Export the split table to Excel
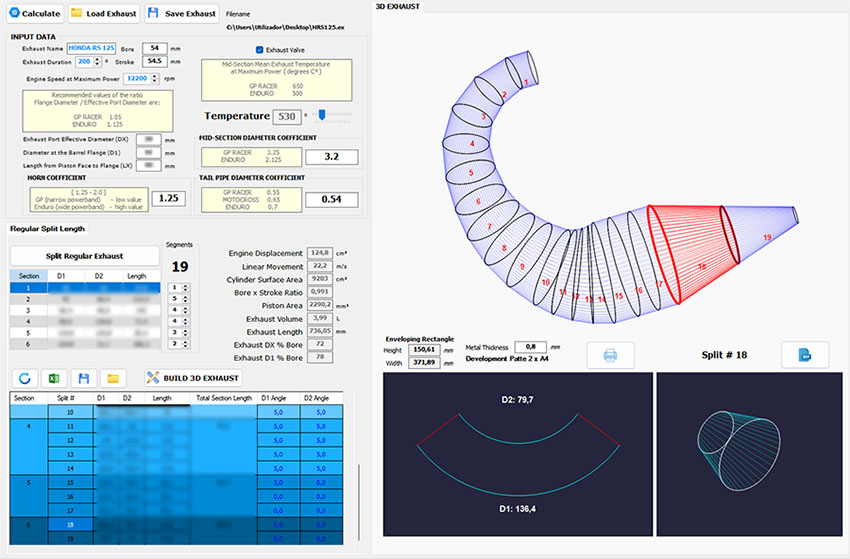 54,378
